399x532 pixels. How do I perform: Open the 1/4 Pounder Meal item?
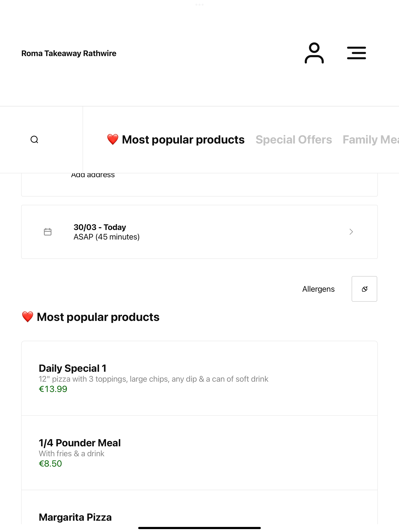(199, 453)
